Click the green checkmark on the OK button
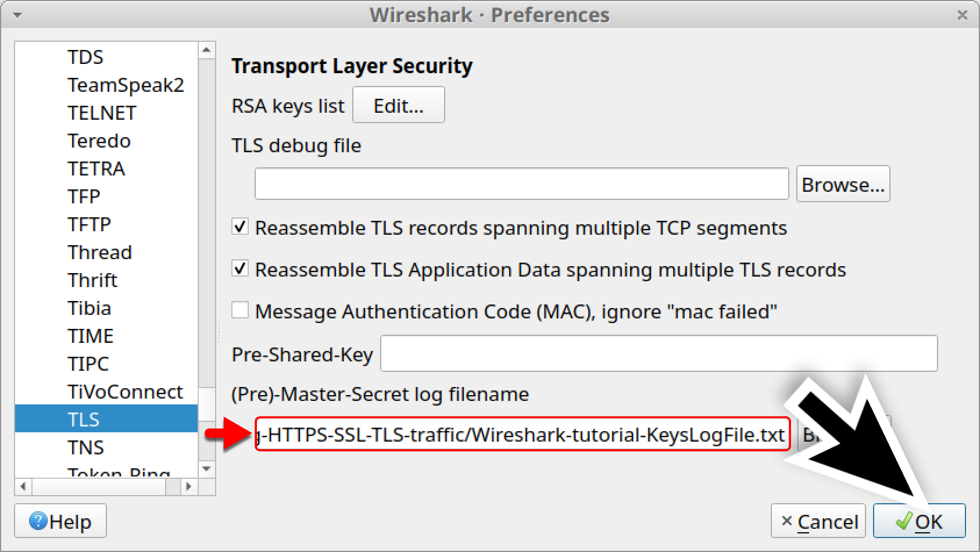The width and height of the screenshot is (980, 552). [904, 521]
